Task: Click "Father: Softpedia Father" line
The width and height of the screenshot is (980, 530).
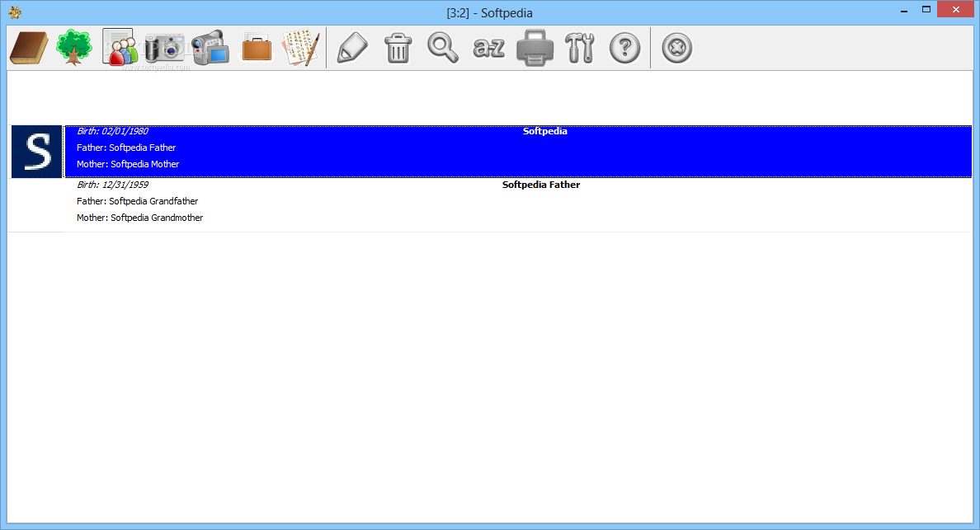Action: point(126,148)
